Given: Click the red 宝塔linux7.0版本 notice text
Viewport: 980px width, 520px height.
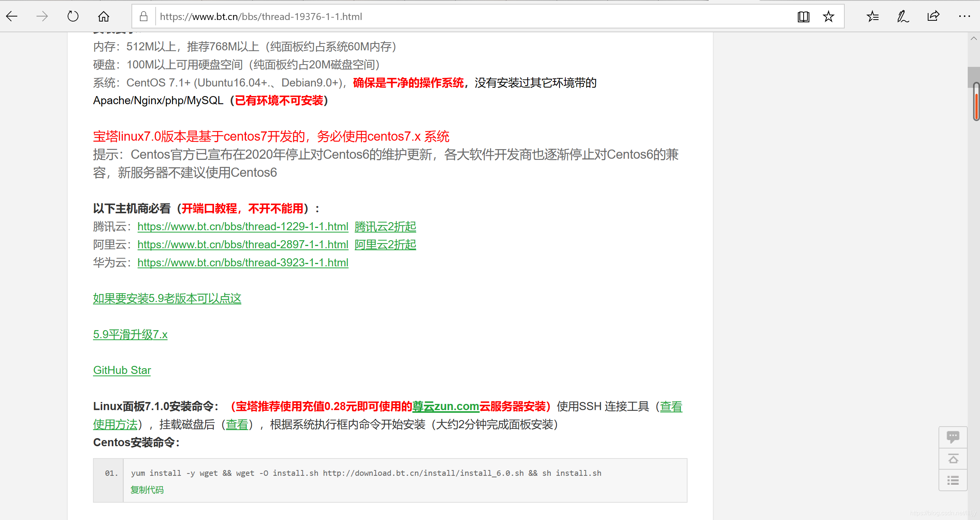Looking at the screenshot, I should (x=271, y=136).
